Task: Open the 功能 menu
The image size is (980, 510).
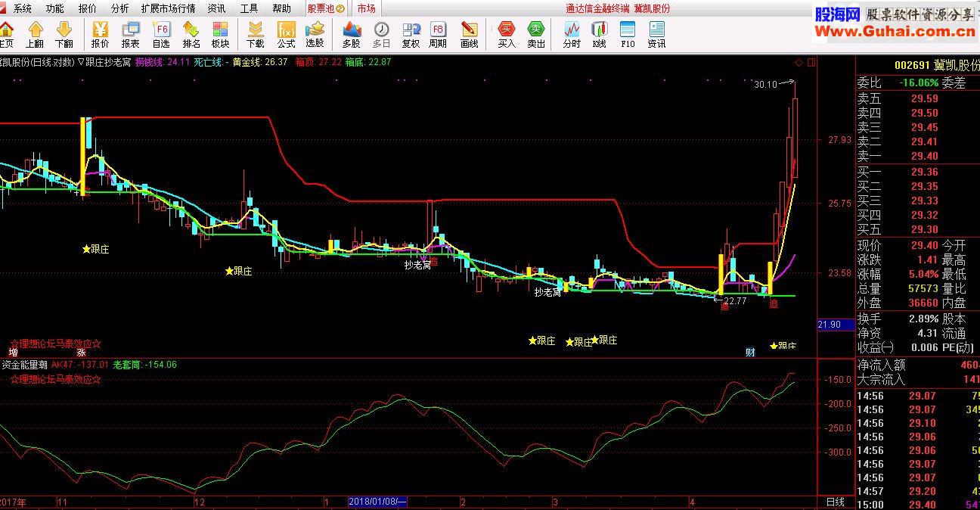Action: coord(54,8)
